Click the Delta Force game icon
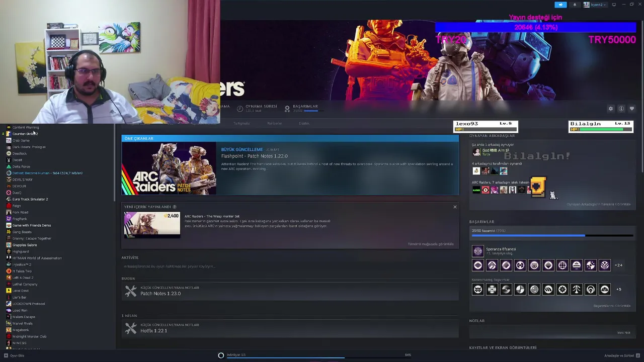The width and height of the screenshot is (644, 362). pos(9,166)
